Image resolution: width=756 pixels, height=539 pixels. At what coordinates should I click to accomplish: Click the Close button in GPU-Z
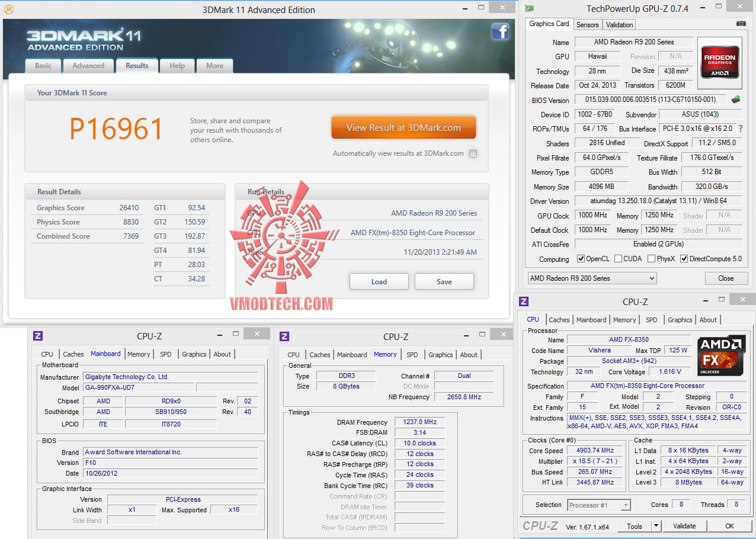pyautogui.click(x=726, y=278)
